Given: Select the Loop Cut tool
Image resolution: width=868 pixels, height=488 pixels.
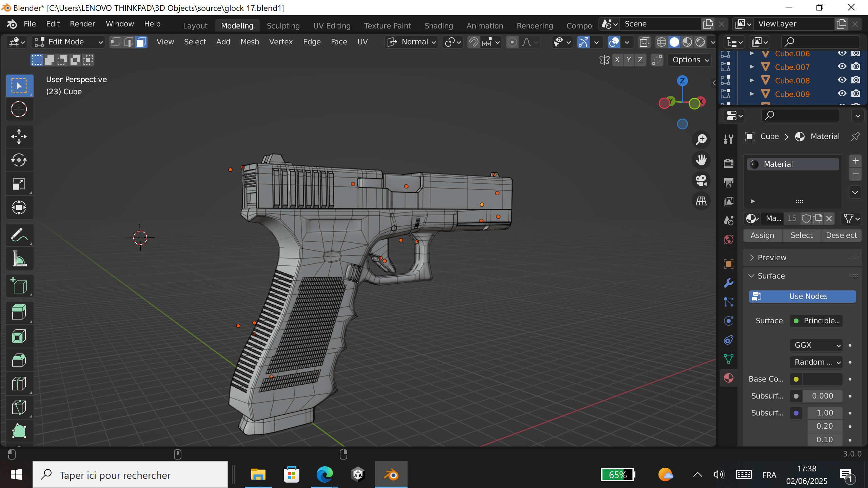Looking at the screenshot, I should [x=19, y=384].
